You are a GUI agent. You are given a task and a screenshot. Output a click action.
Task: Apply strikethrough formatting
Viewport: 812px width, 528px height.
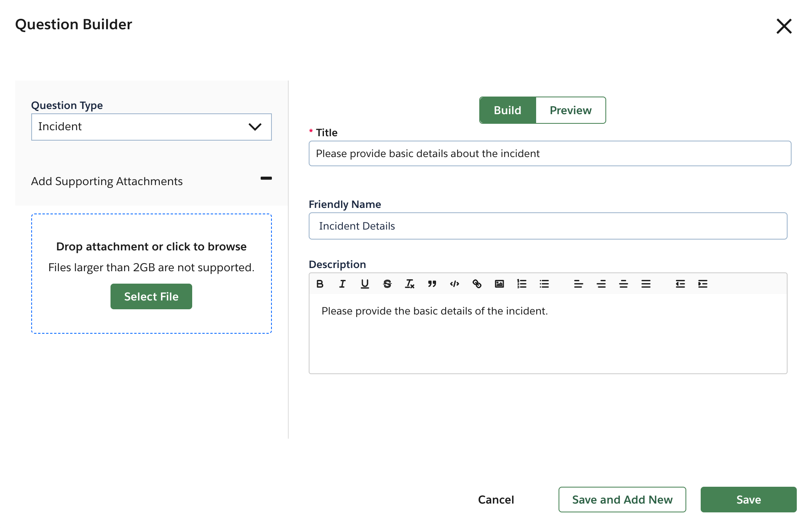click(x=387, y=284)
